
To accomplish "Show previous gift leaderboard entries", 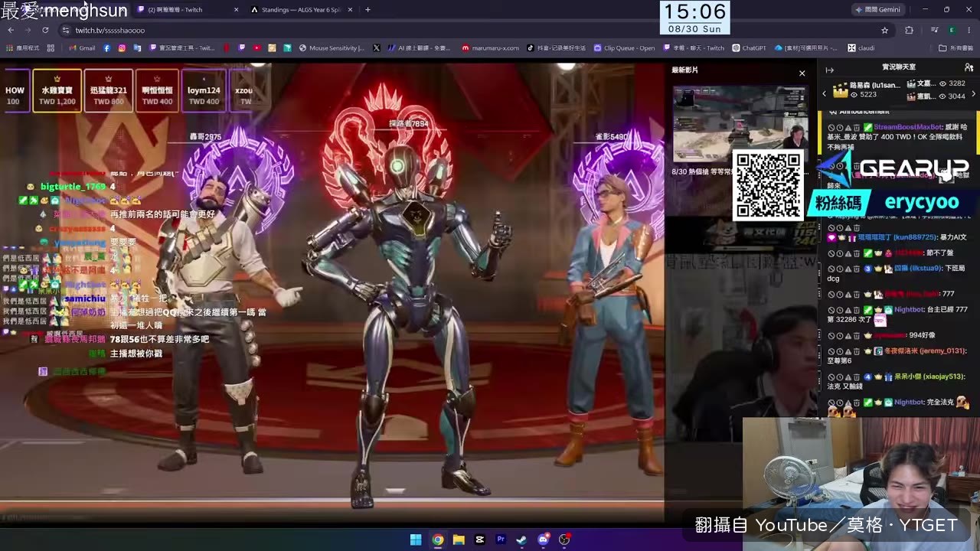I will 825,93.
